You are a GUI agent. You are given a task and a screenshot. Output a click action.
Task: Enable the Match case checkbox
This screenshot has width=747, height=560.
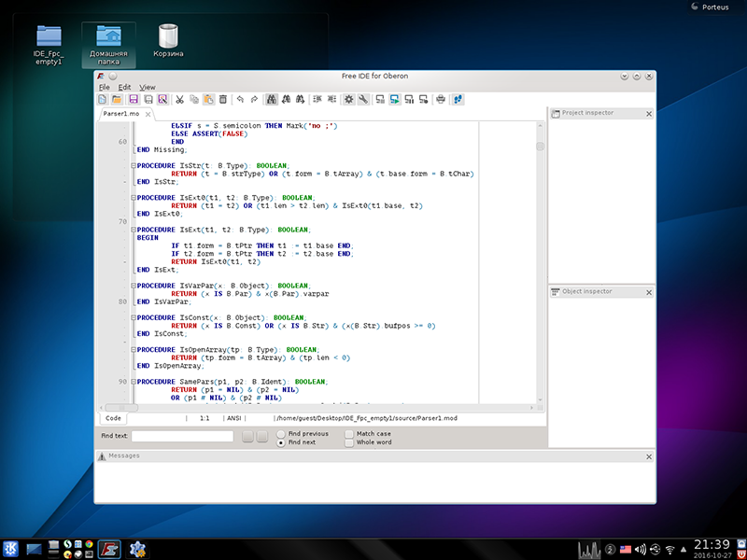coord(349,434)
